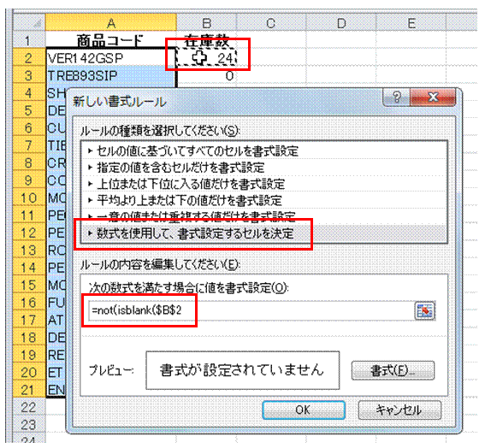Image resolution: width=485 pixels, height=448 pixels.
Task: Select column D header
Action: coord(340,23)
